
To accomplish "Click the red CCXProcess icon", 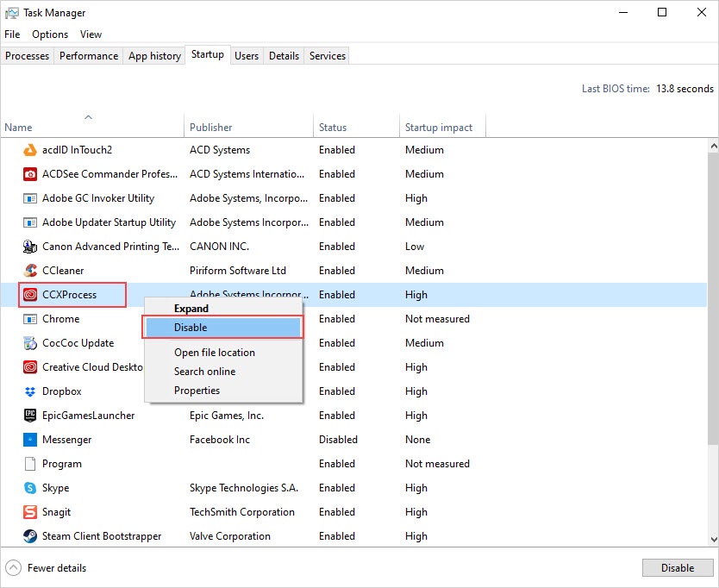I will [29, 295].
